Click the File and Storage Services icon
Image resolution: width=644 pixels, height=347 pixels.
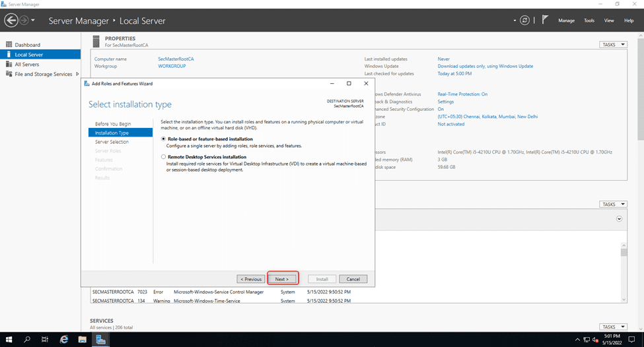click(x=9, y=74)
